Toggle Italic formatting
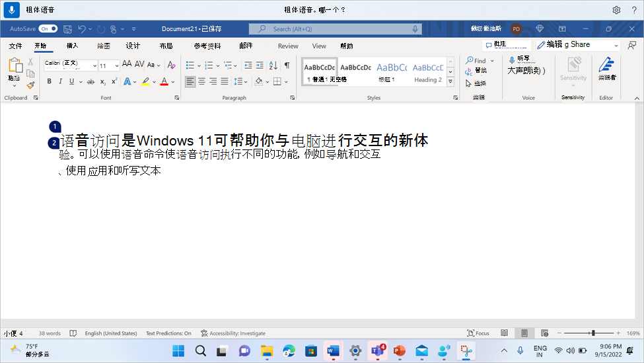 pyautogui.click(x=60, y=81)
